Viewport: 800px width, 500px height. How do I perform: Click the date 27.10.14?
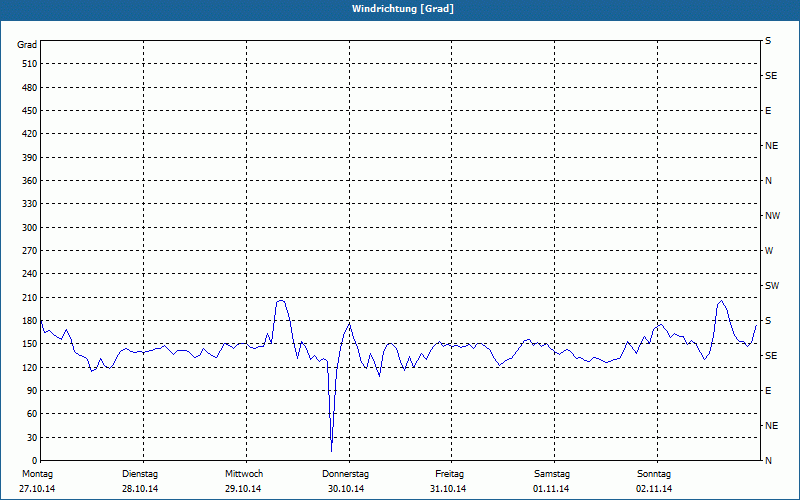[37, 489]
